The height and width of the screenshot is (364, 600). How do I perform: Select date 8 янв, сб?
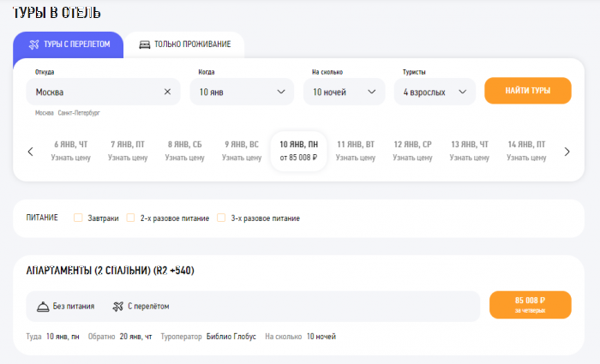[185, 151]
